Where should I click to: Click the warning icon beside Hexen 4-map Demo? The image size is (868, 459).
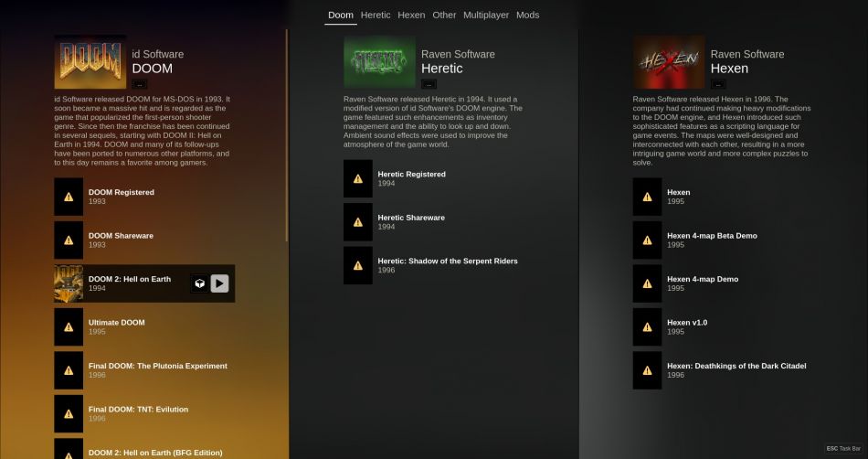pos(647,283)
